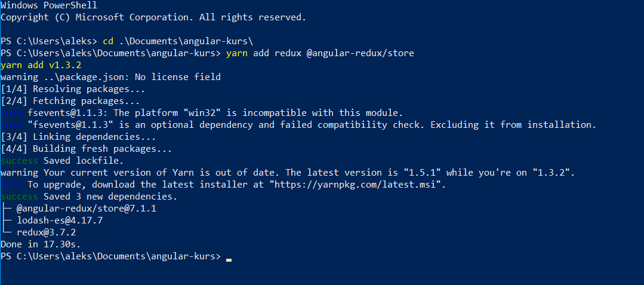
Task: Click the Microsoft Corporation copyright text
Action: point(153,17)
